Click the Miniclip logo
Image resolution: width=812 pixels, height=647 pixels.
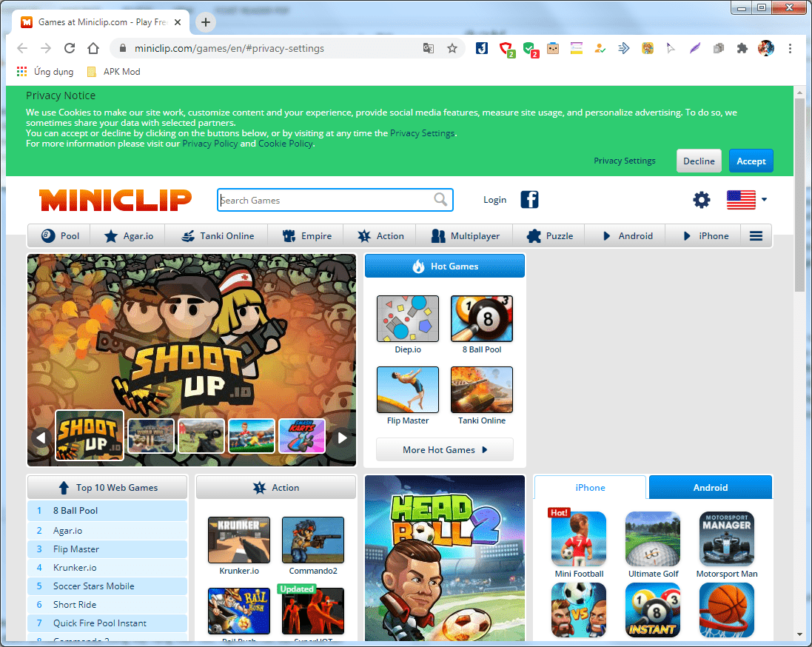tap(115, 200)
